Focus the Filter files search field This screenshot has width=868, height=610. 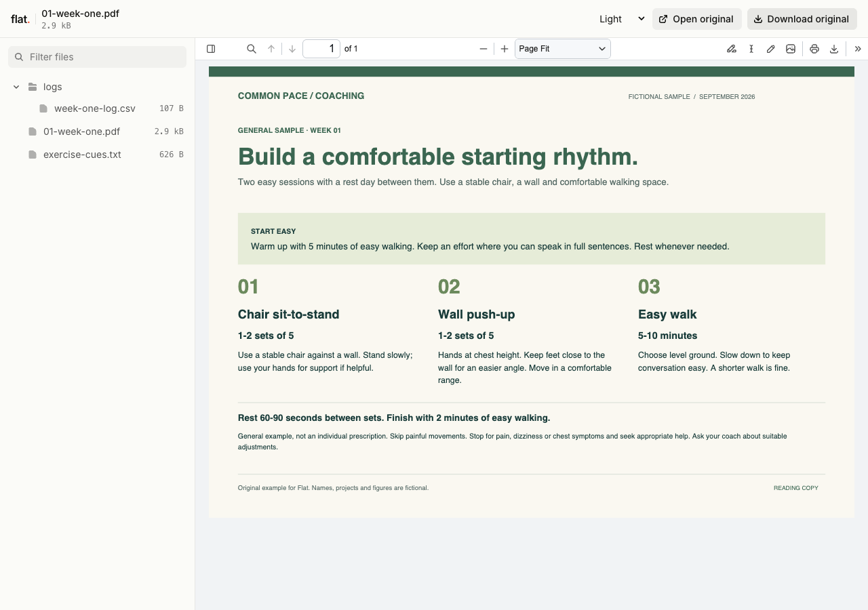pyautogui.click(x=97, y=57)
